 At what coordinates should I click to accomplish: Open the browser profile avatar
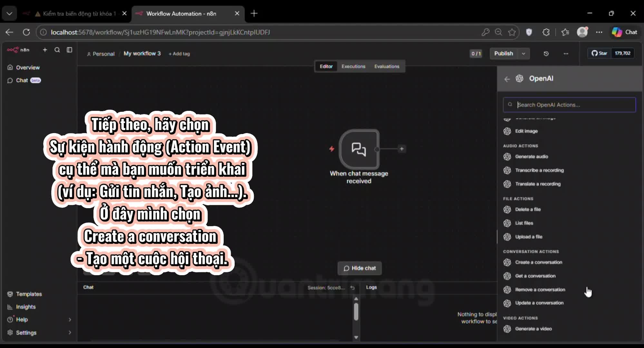click(582, 32)
